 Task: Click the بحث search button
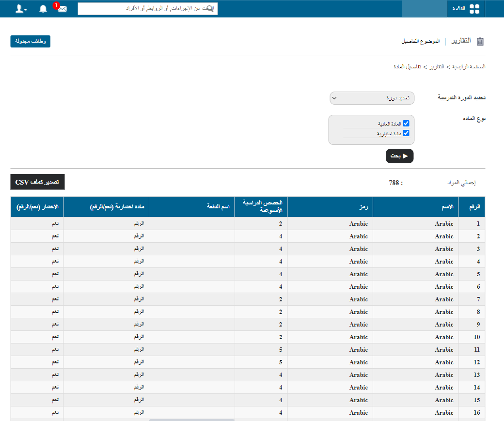(399, 156)
